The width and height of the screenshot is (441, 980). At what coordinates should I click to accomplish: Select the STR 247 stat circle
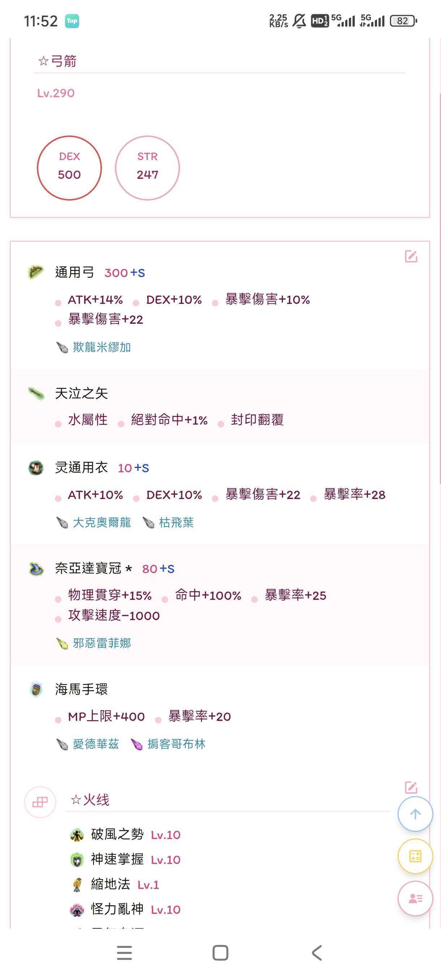[147, 168]
